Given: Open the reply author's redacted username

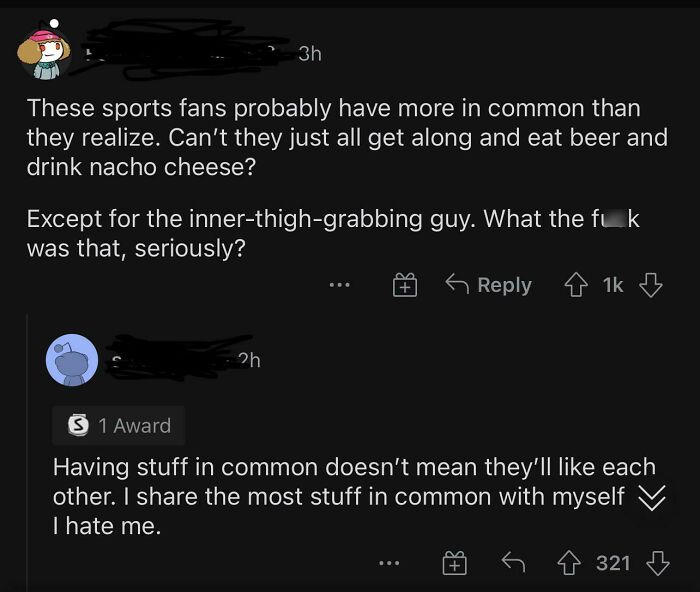Looking at the screenshot, I should click(x=175, y=360).
